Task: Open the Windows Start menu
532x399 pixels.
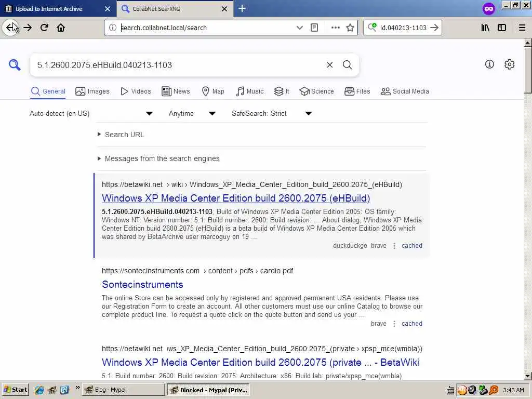Action: click(x=15, y=390)
